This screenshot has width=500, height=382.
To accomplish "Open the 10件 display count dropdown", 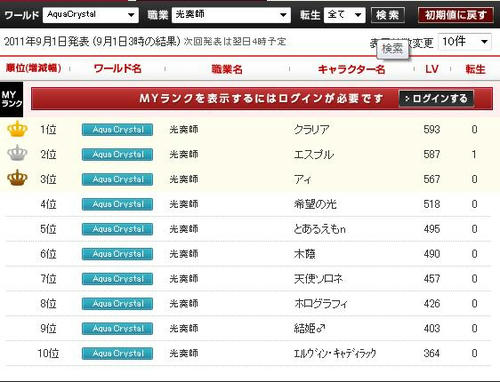I will click(465, 42).
